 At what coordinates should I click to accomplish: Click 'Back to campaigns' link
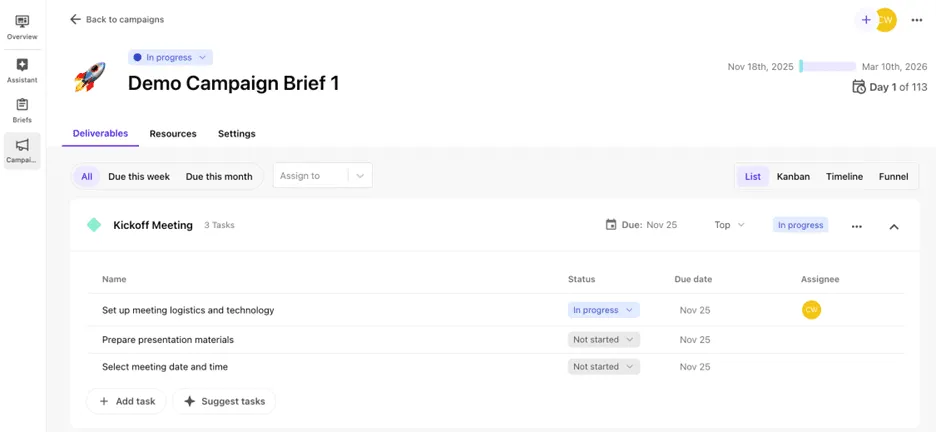[117, 19]
